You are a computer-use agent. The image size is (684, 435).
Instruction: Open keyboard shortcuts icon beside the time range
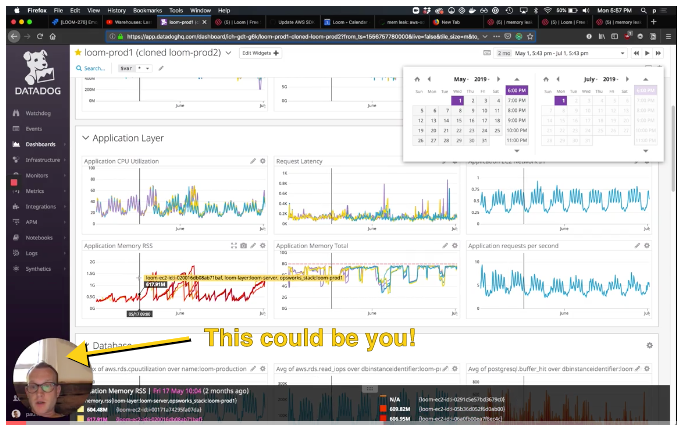coord(487,53)
